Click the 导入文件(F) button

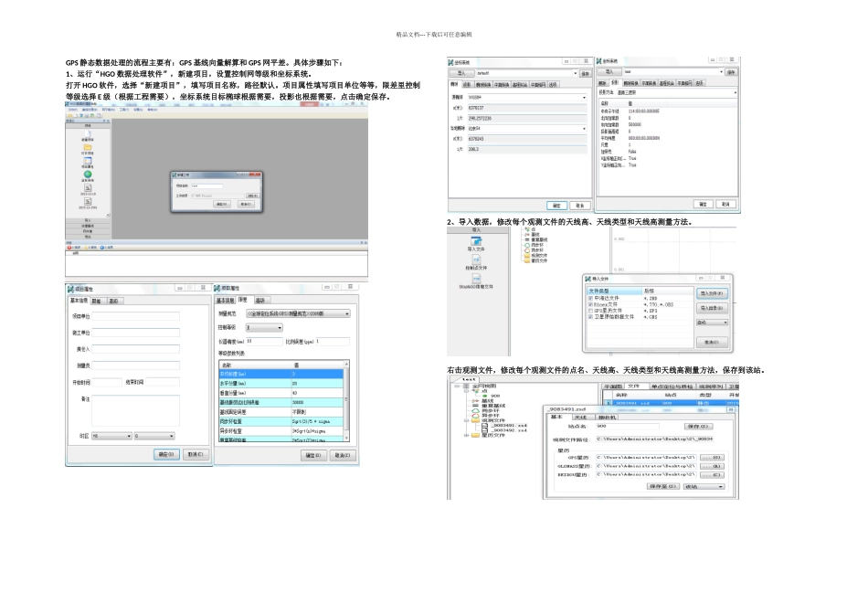[712, 293]
